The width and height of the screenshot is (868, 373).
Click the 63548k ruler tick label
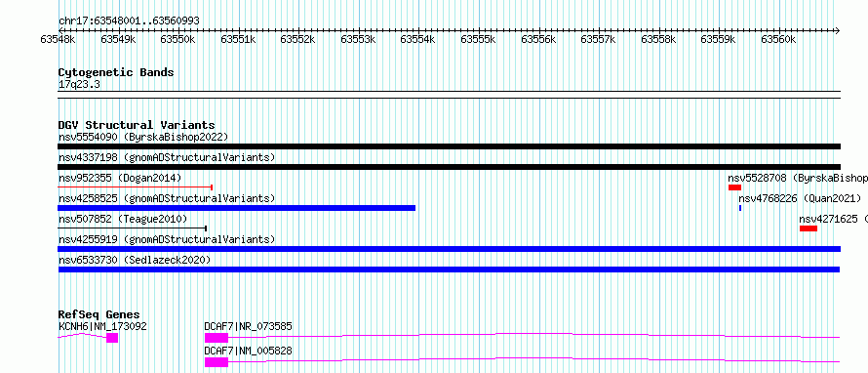tap(58, 39)
